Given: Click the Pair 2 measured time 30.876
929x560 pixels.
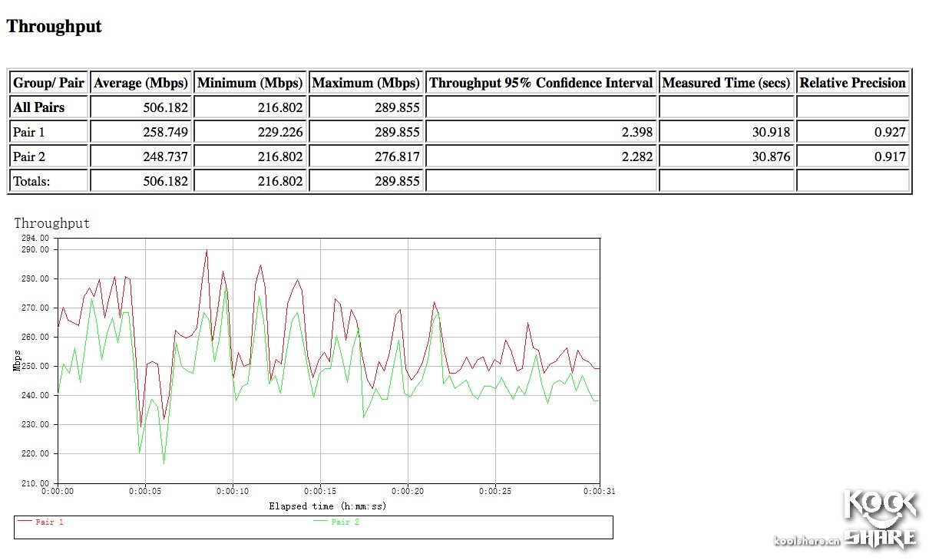Looking at the screenshot, I should click(771, 156).
